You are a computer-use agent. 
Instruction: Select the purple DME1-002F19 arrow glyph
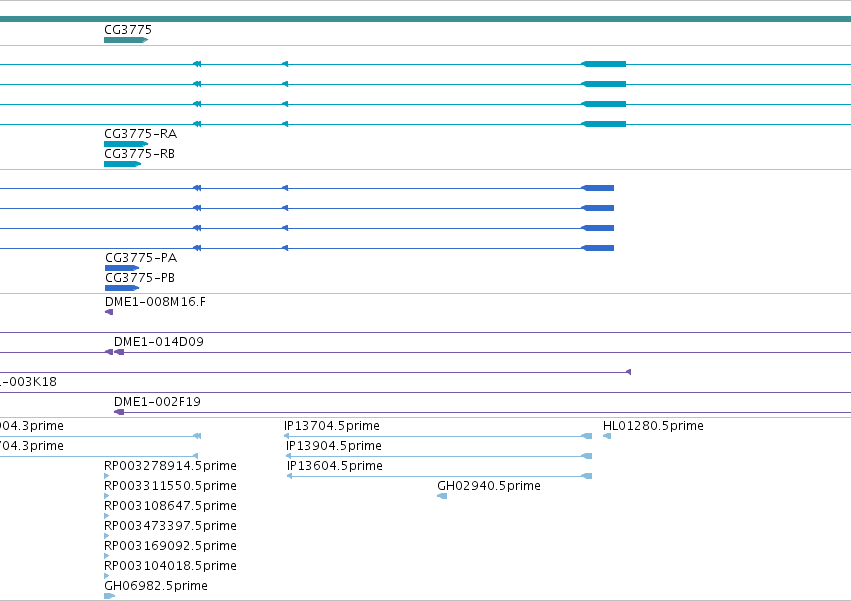pos(119,412)
